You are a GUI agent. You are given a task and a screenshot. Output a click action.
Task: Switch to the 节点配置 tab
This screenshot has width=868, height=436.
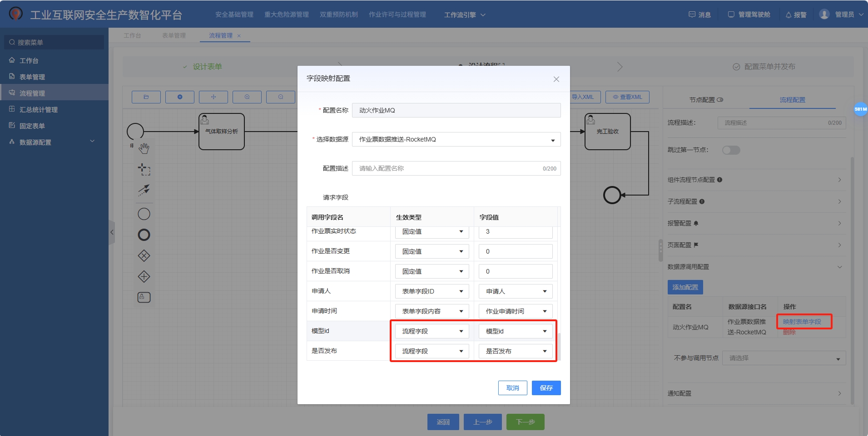coord(706,100)
